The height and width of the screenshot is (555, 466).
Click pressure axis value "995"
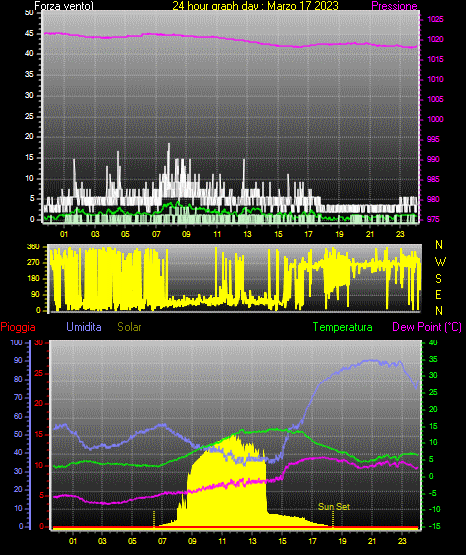coord(433,139)
